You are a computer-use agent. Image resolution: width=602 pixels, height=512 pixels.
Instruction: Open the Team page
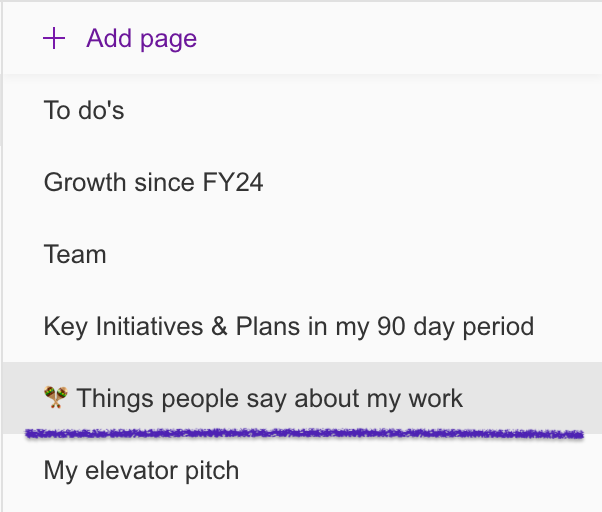[x=75, y=254]
